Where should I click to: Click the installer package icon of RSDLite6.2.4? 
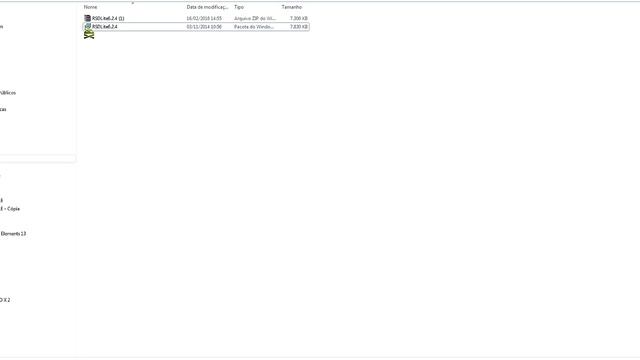tap(87, 27)
